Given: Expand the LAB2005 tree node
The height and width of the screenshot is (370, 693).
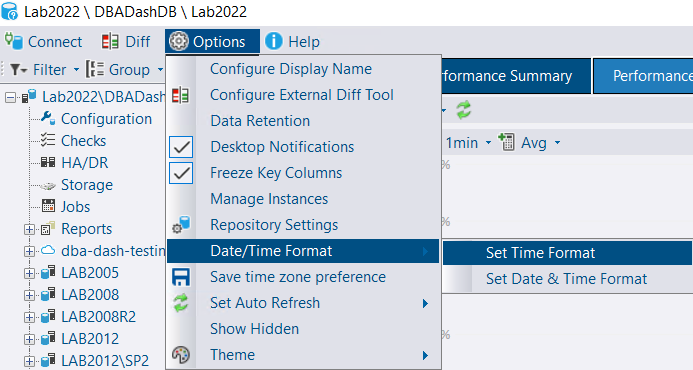Looking at the screenshot, I should pyautogui.click(x=29, y=273).
